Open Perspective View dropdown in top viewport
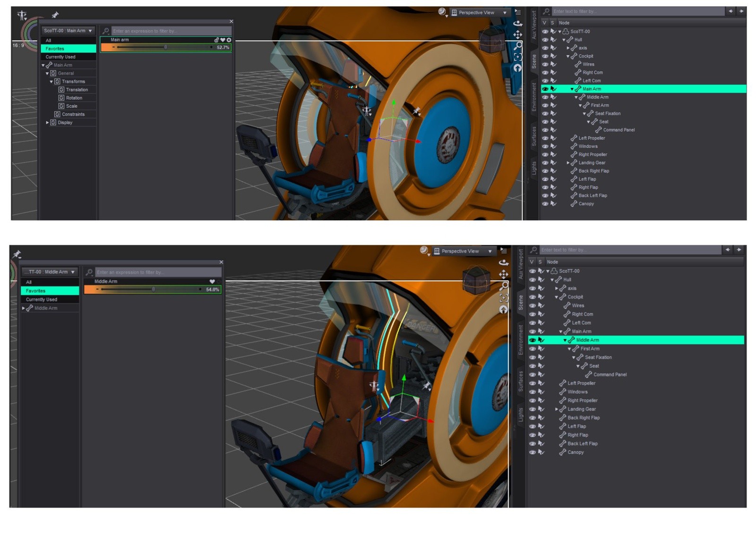The height and width of the screenshot is (535, 756). point(480,13)
